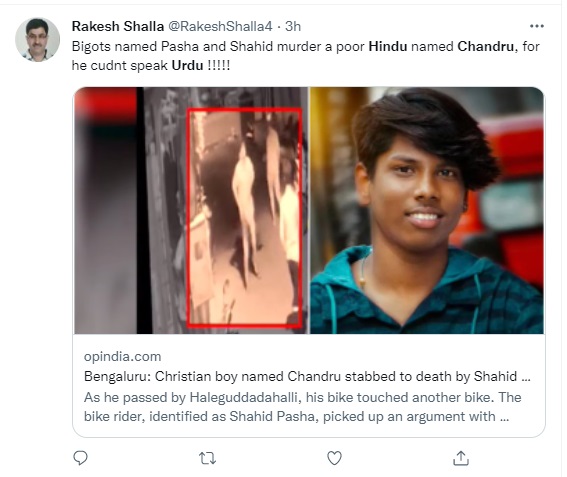Open the share icon below the tweet
This screenshot has height=477, width=567.
(461, 458)
